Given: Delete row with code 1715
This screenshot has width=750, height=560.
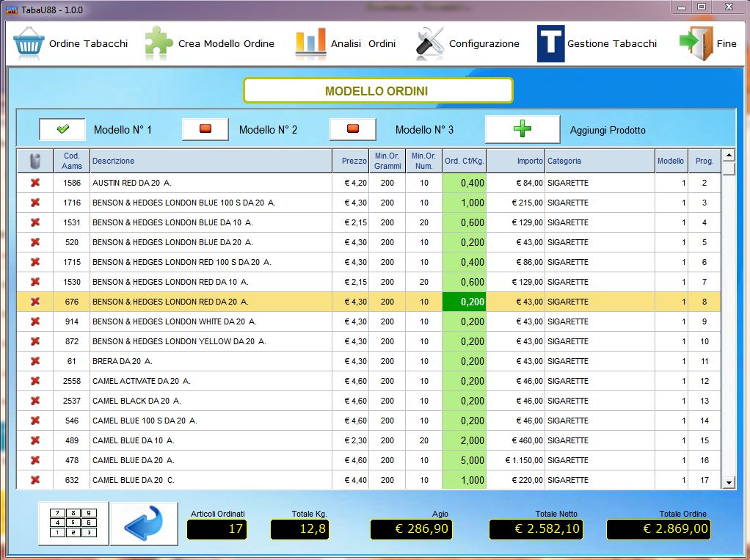Looking at the screenshot, I should (35, 262).
